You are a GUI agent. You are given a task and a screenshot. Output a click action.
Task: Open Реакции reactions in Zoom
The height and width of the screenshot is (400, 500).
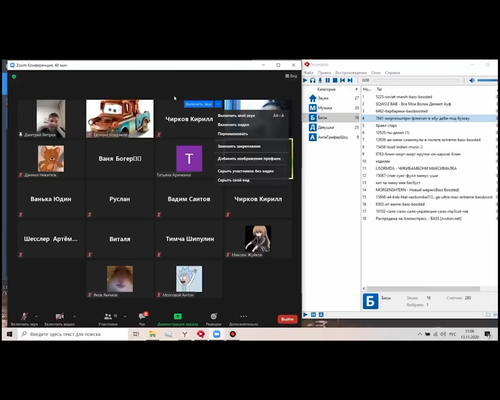coord(213,319)
